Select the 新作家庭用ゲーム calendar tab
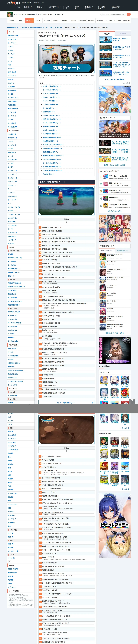This screenshot has width=138, height=644. [x=123, y=251]
